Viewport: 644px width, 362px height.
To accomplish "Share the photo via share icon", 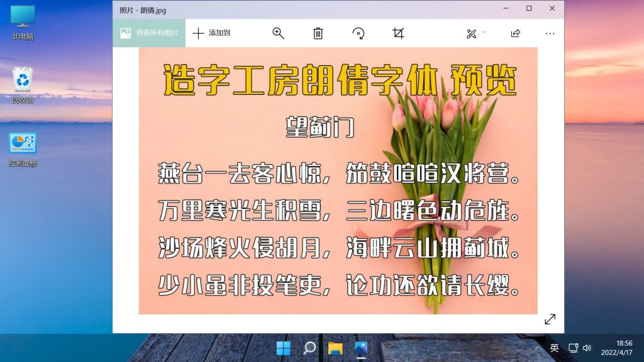I will 516,33.
